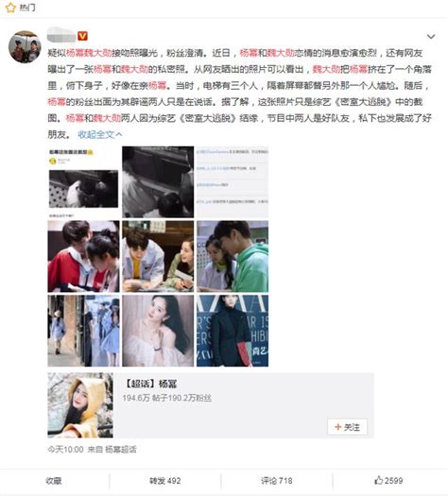The height and width of the screenshot is (496, 448).
Task: Click the yellow-hood super topic cover image
Action: tap(80, 405)
